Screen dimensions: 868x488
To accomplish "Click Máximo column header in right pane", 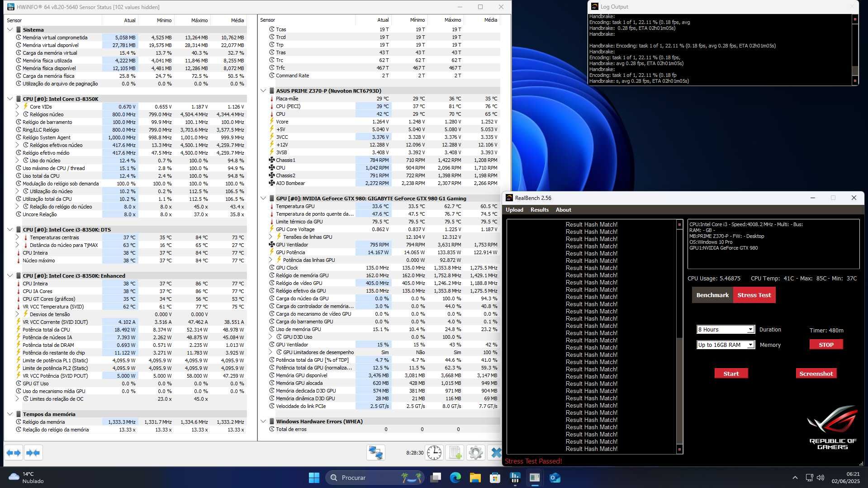I will (x=446, y=20).
